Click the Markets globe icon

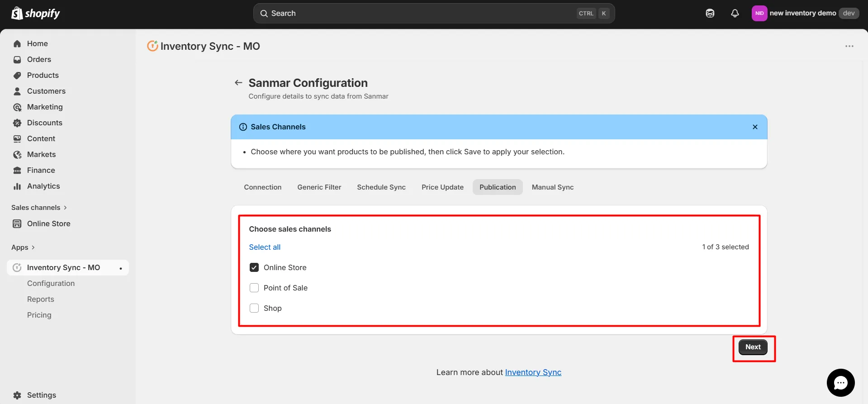pyautogui.click(x=17, y=155)
